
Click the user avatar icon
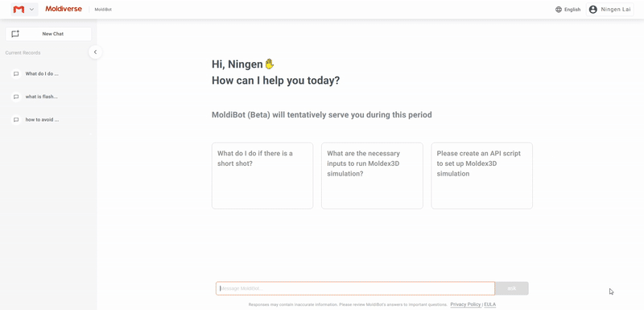click(592, 10)
